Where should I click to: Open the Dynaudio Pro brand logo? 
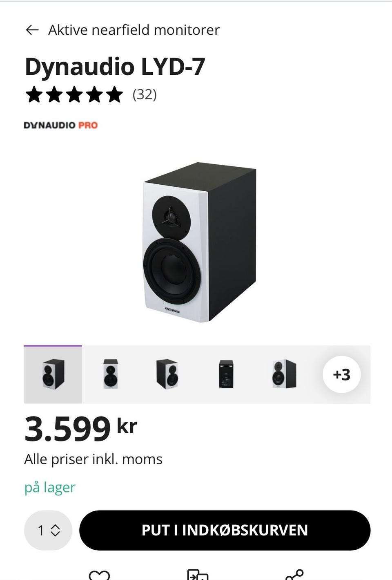coord(61,125)
